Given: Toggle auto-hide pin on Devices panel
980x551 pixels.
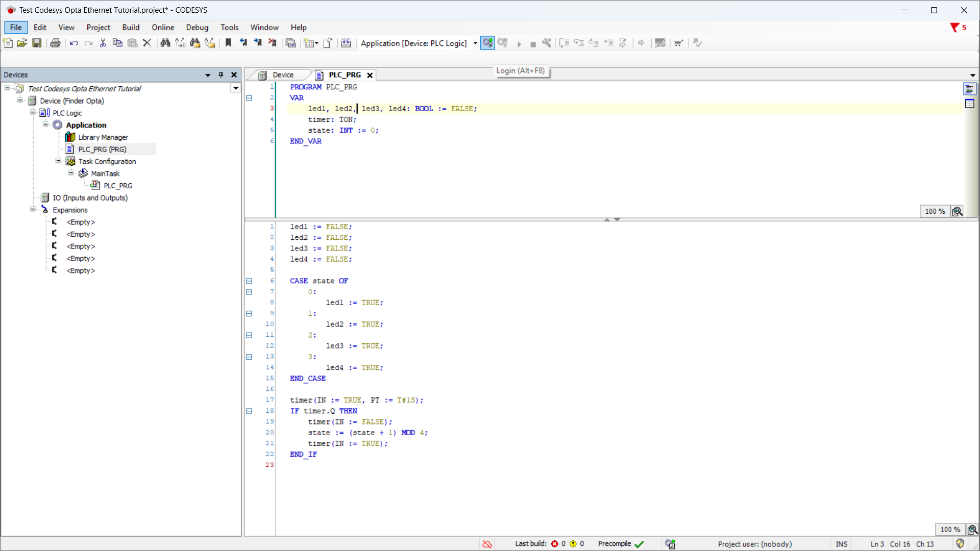Looking at the screenshot, I should 221,74.
